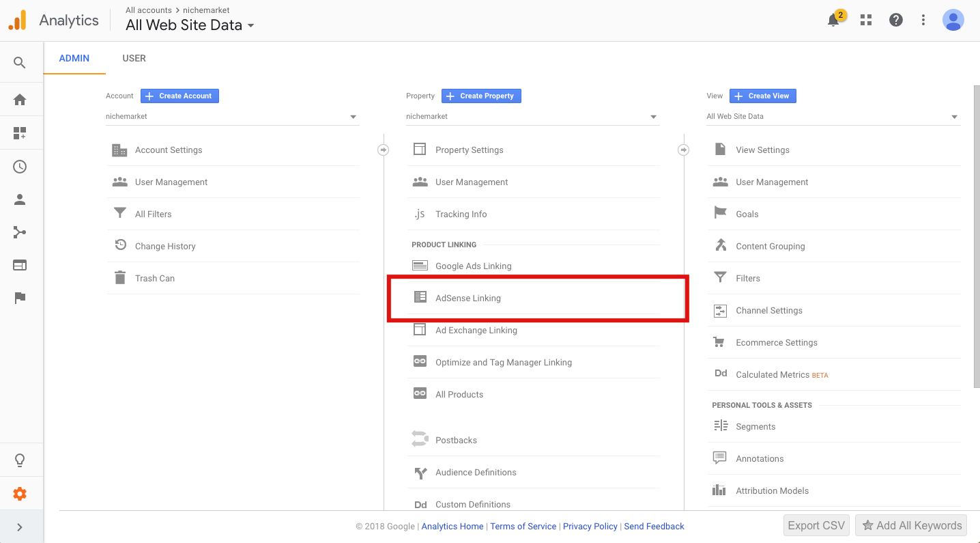Click arrow between Property and View columns
This screenshot has height=543, width=980.
[x=683, y=150]
